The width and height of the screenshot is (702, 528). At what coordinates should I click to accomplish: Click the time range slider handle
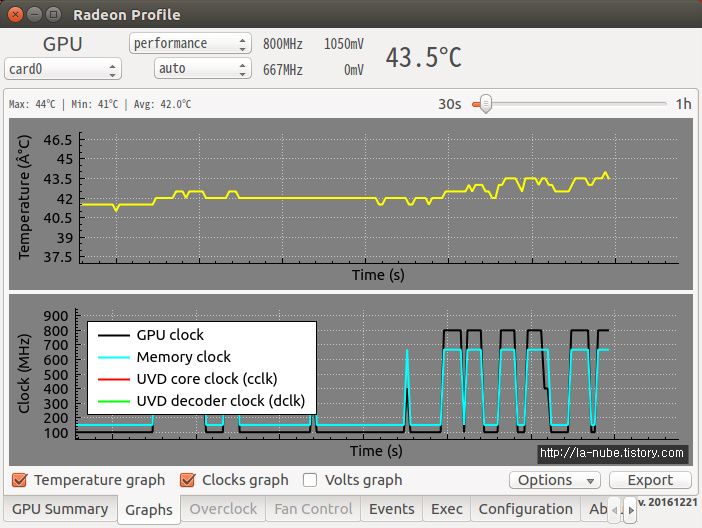click(485, 104)
